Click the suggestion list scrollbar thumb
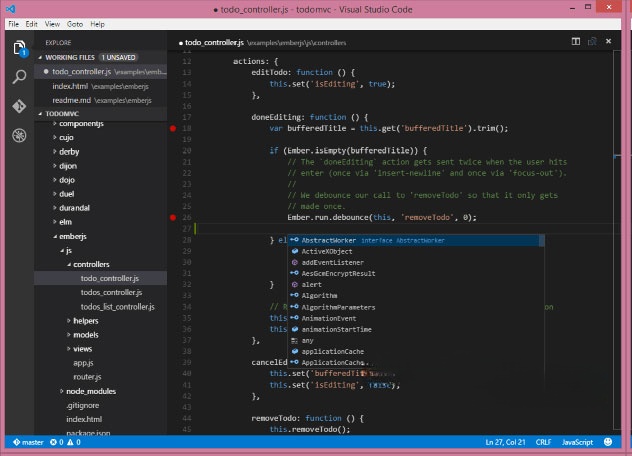The height and width of the screenshot is (456, 632). click(x=542, y=240)
